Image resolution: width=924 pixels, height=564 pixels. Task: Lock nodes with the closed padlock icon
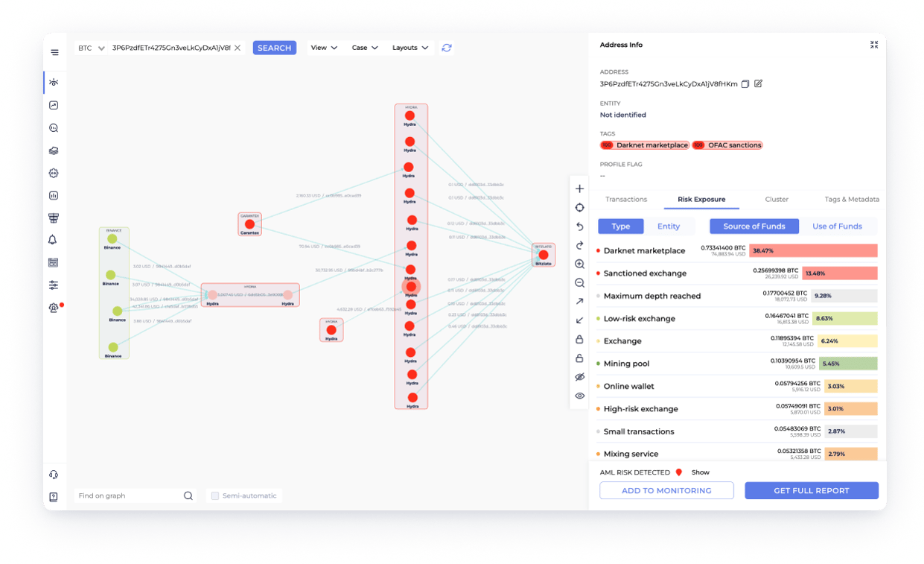580,339
